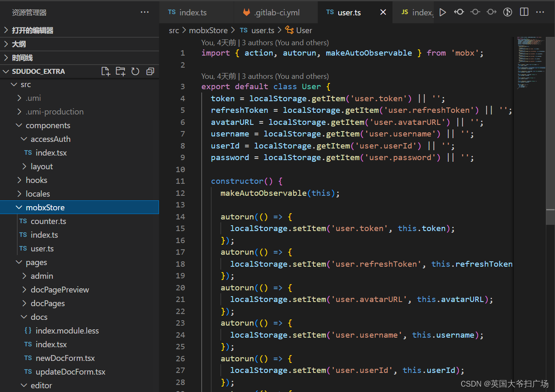Click the constructor keyword on line 11
This screenshot has height=392, width=555.
237,181
